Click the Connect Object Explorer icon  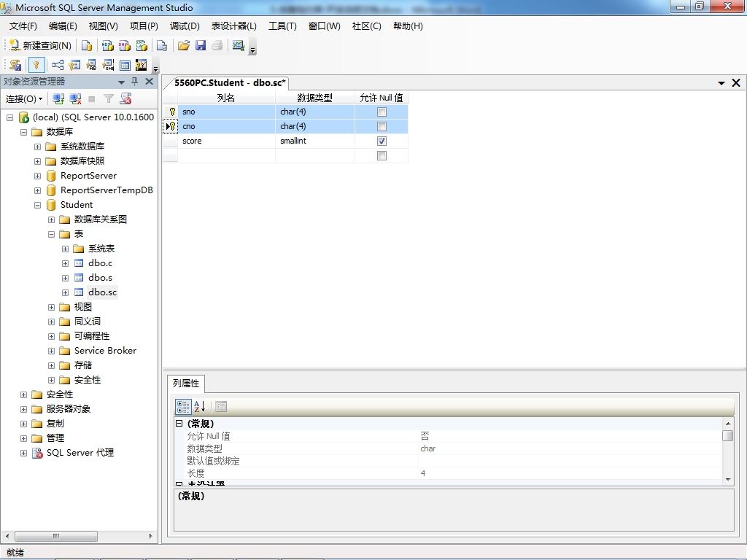pyautogui.click(x=58, y=98)
